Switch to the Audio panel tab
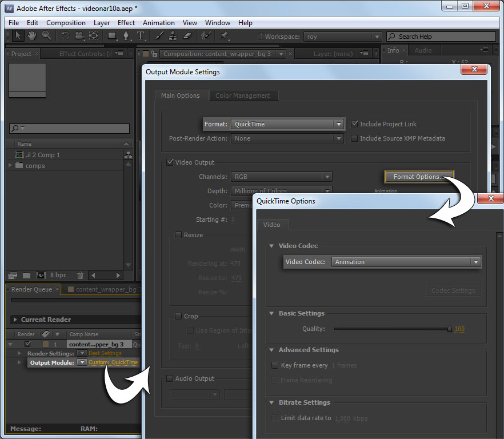 click(423, 50)
